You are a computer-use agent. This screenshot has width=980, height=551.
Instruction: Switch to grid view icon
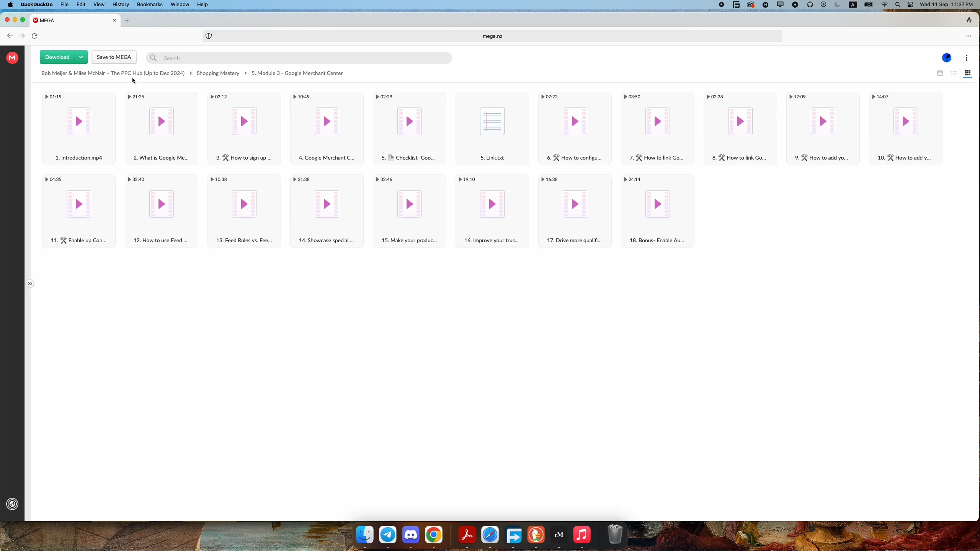967,73
